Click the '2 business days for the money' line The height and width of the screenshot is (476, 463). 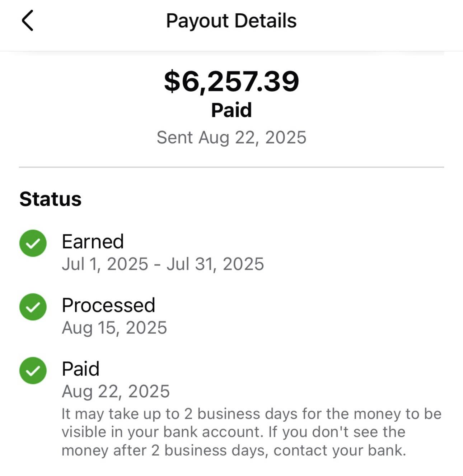(x=251, y=414)
